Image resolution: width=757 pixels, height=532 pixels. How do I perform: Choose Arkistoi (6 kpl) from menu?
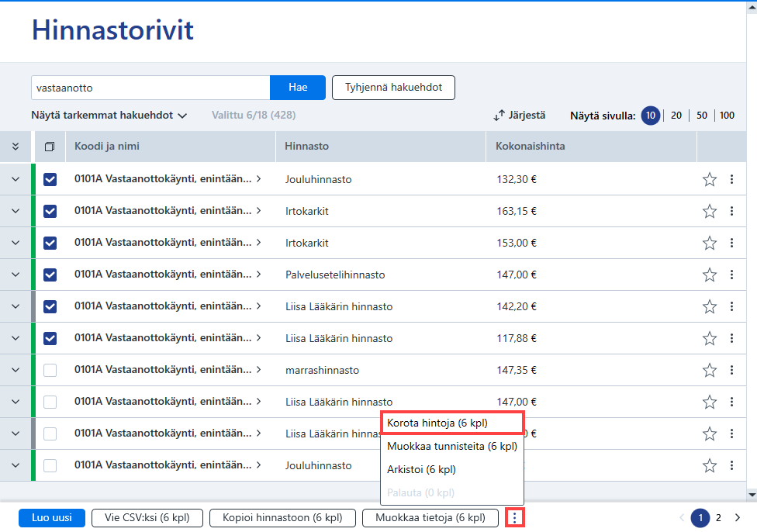tap(421, 469)
